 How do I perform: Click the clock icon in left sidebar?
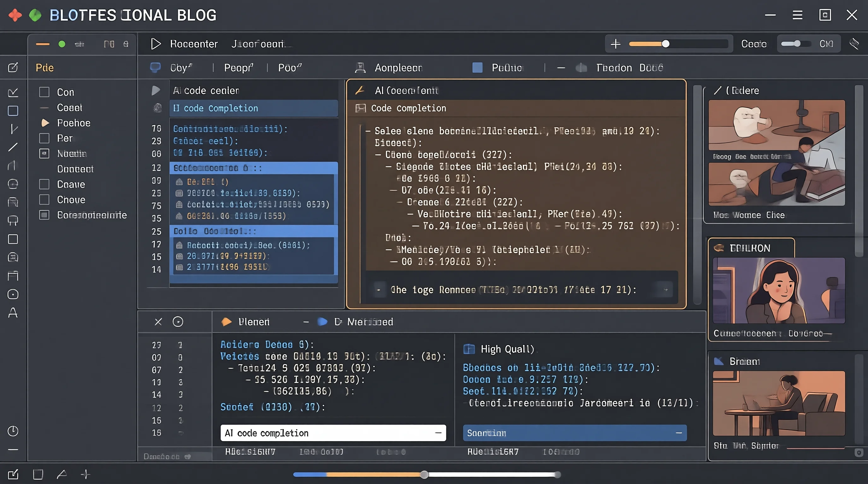[x=13, y=431]
